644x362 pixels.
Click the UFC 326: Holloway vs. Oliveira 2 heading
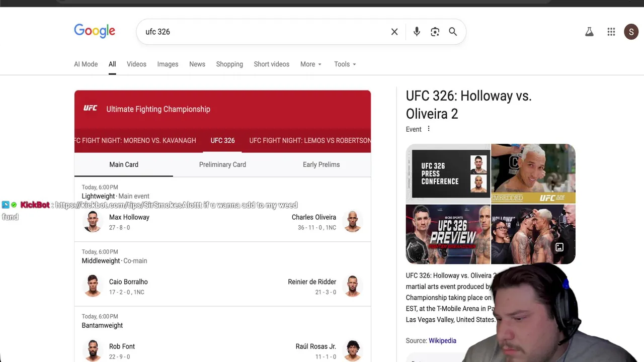point(469,105)
